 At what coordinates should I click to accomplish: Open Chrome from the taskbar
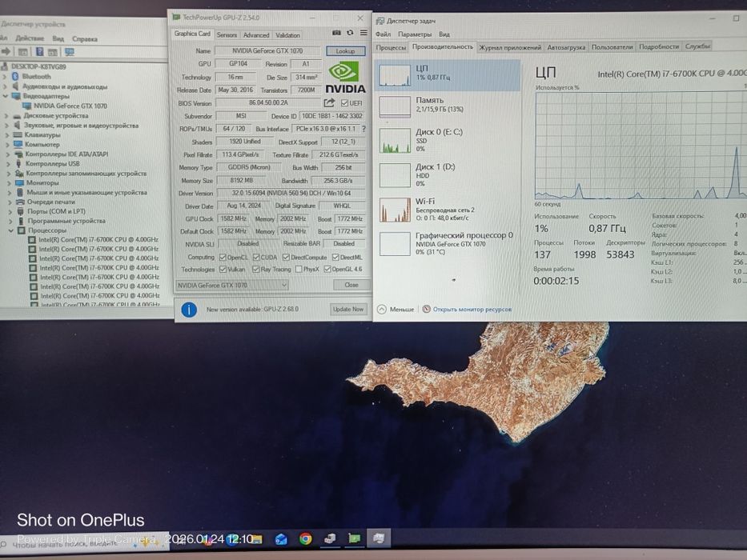(x=305, y=538)
